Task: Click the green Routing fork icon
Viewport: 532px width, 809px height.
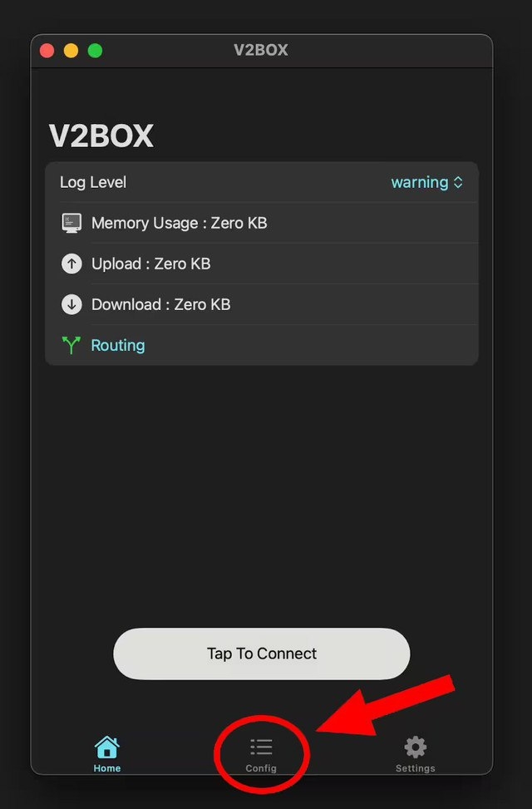Action: (x=72, y=345)
